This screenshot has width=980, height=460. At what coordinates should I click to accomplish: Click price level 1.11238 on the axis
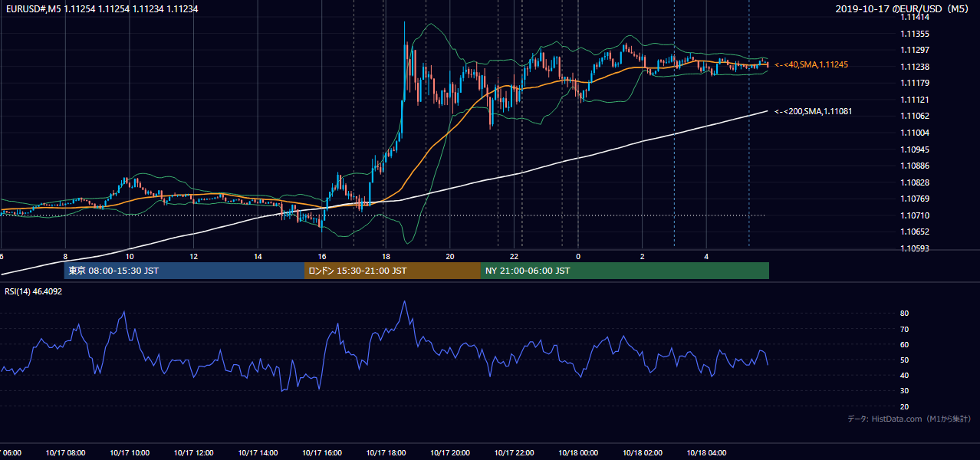tap(916, 67)
